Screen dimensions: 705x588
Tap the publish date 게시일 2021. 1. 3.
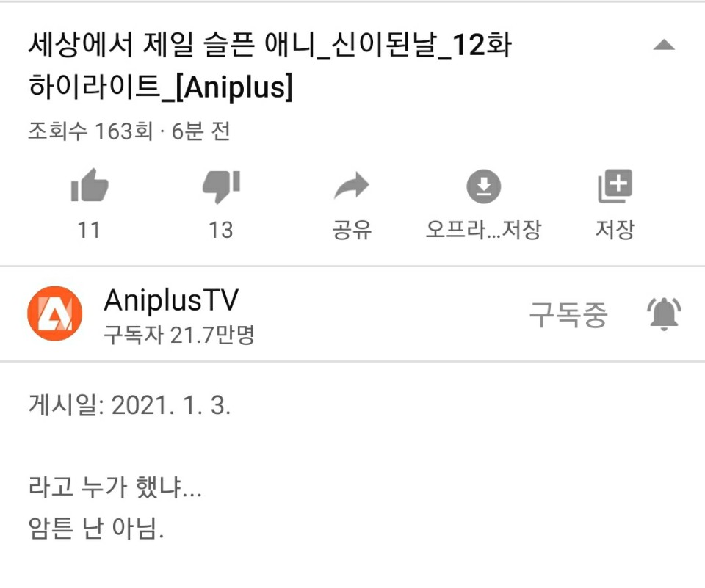(x=129, y=405)
